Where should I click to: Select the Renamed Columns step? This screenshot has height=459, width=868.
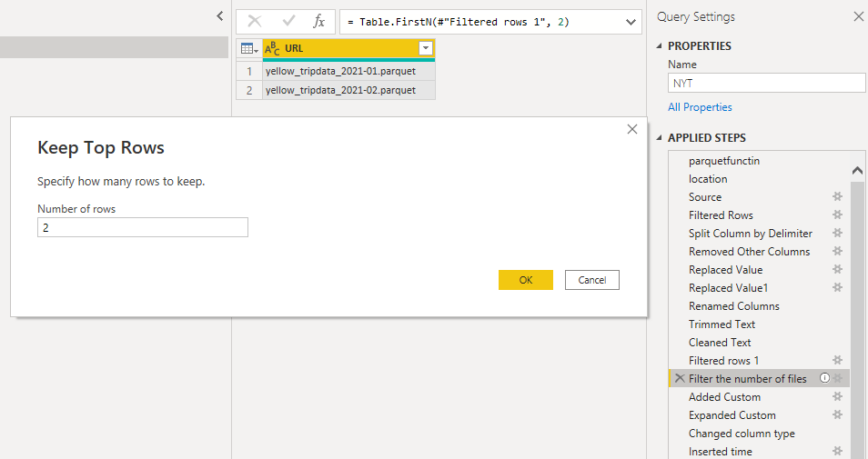coord(733,306)
